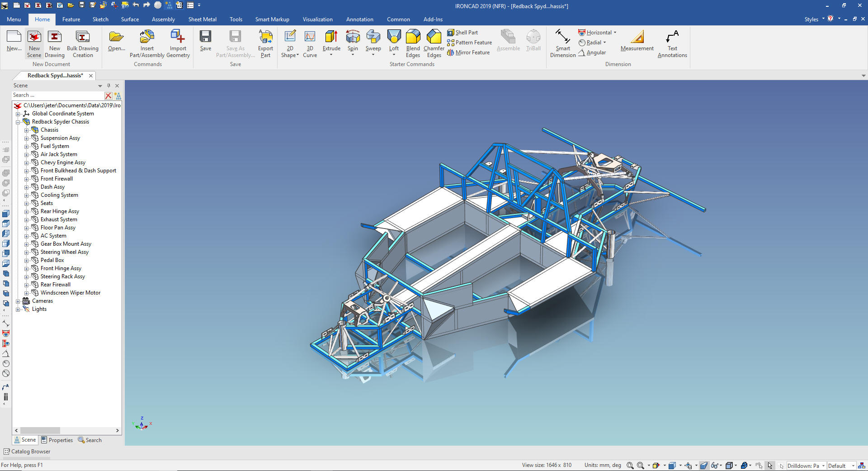This screenshot has height=471, width=868.
Task: Click the Scene search input field
Action: point(58,95)
